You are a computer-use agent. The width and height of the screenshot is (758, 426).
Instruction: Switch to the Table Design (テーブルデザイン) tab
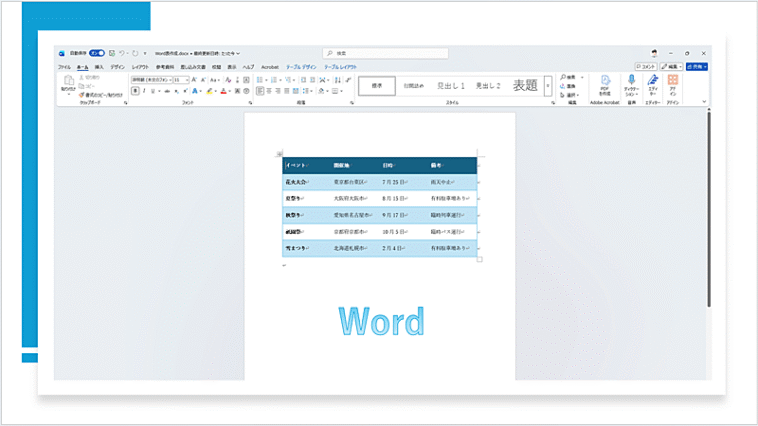301,67
